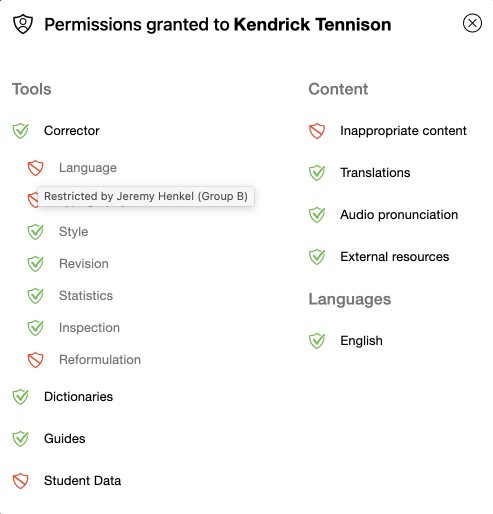Click the red shield next to Reformulation
493x514 pixels.
tap(35, 360)
